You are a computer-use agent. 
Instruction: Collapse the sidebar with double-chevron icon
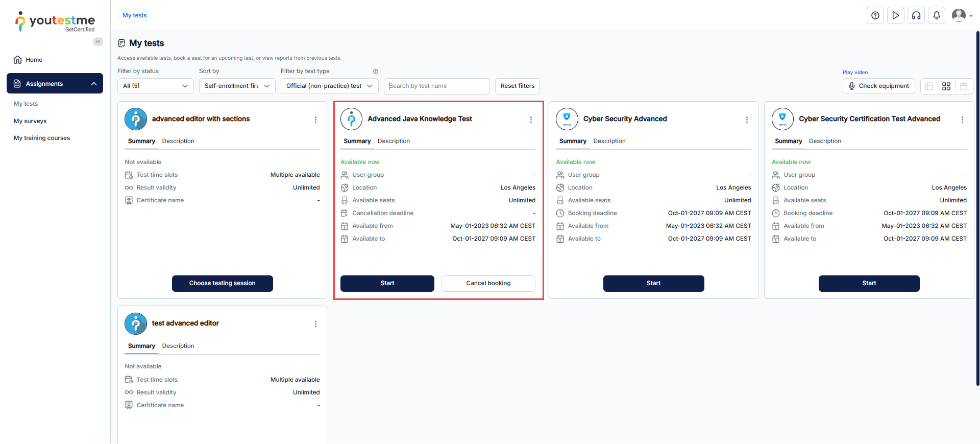click(x=97, y=42)
